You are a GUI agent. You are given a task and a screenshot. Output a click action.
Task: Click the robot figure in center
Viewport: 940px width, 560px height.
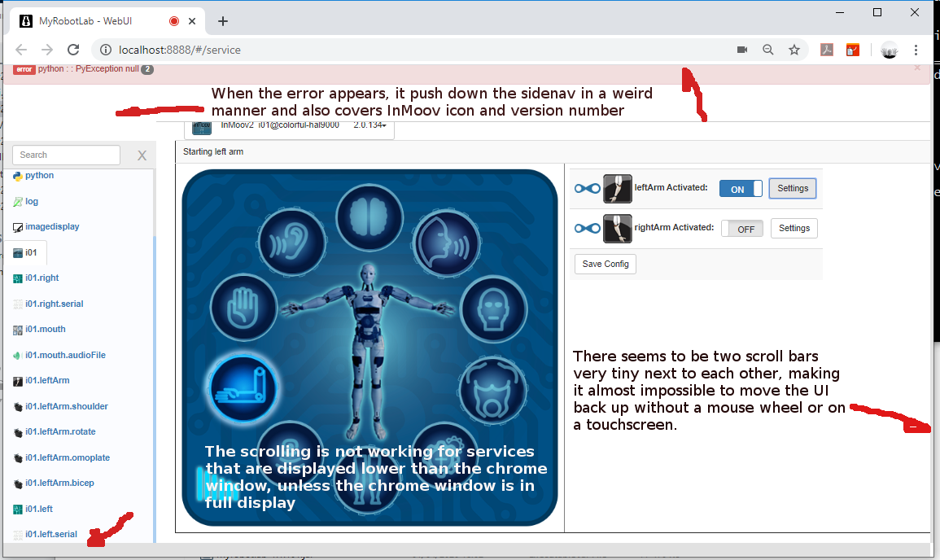pyautogui.click(x=367, y=351)
